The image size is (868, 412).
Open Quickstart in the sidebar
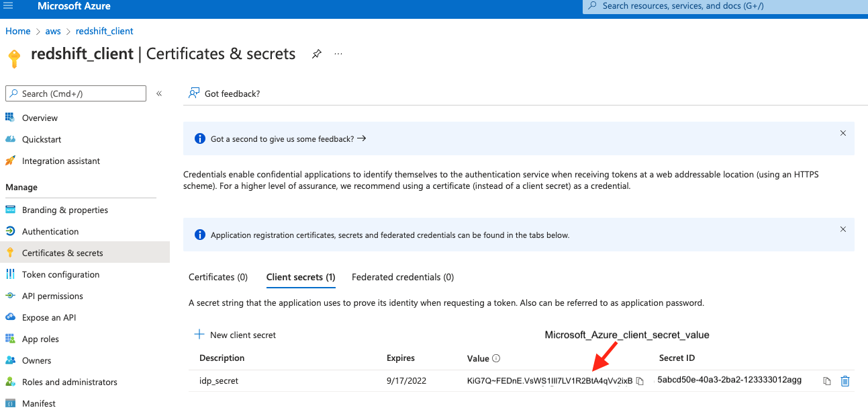tap(42, 139)
